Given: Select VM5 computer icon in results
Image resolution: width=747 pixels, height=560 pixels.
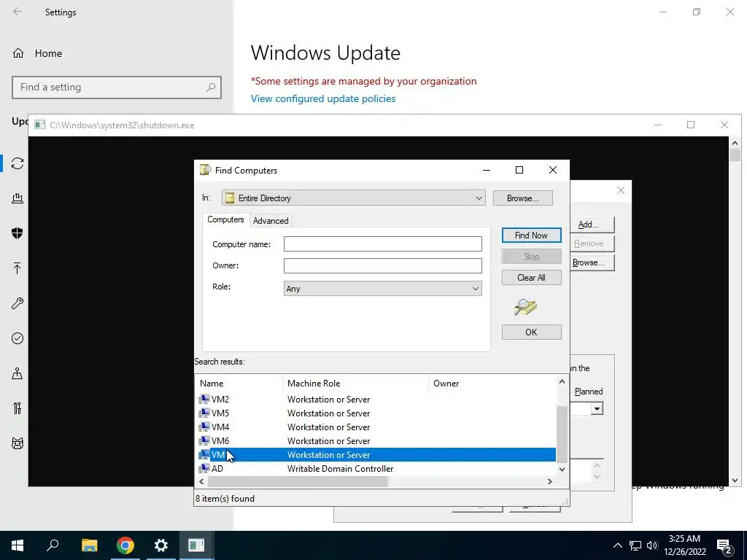Looking at the screenshot, I should (x=204, y=413).
